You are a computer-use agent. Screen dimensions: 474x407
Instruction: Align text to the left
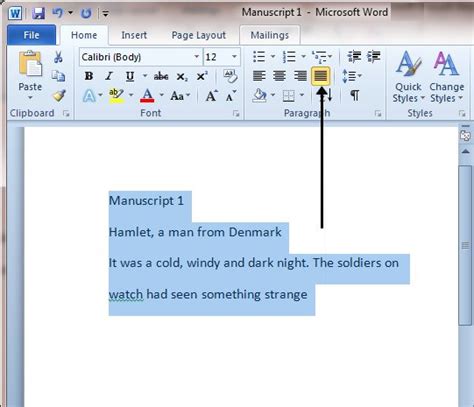pos(259,76)
